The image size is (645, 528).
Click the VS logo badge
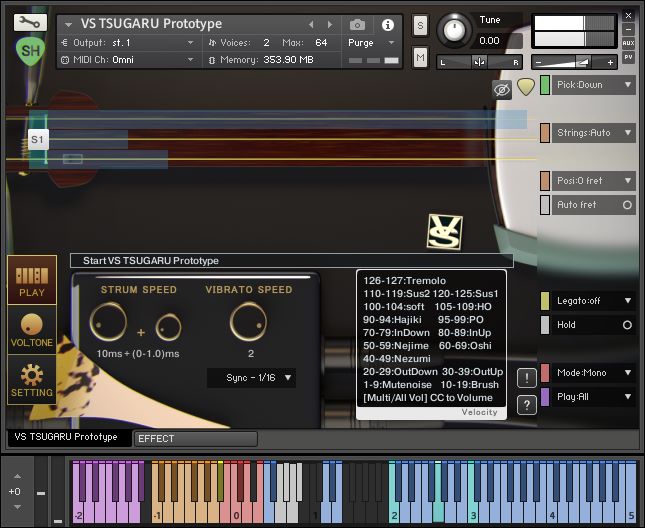click(x=444, y=231)
